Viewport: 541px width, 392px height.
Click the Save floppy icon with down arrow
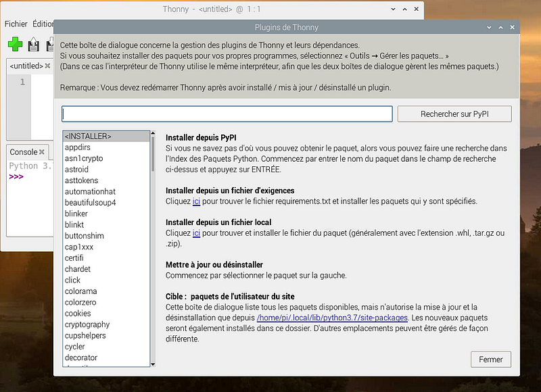click(x=50, y=45)
